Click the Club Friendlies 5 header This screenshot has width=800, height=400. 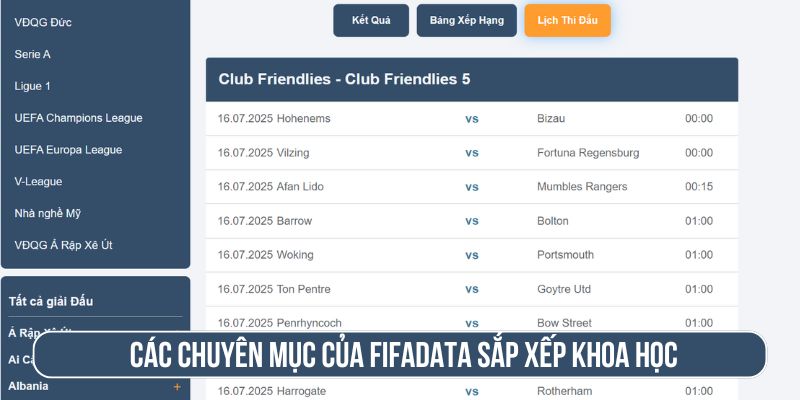pos(344,79)
